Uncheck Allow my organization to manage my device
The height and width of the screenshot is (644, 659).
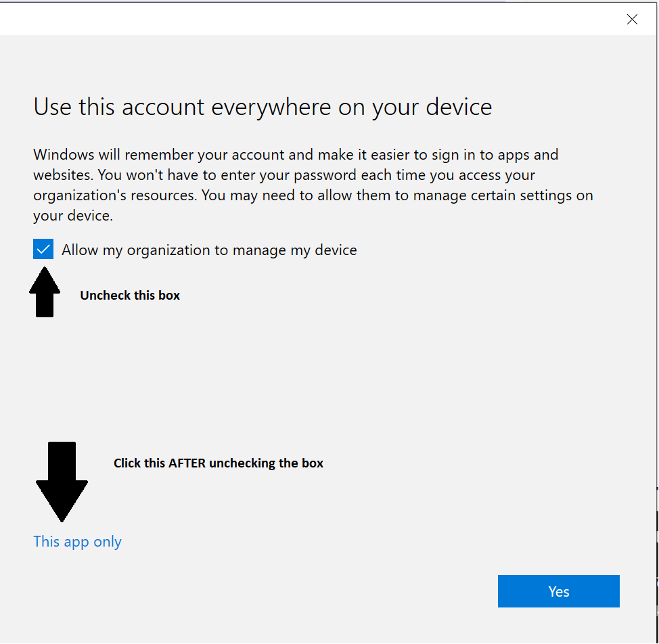coord(43,250)
